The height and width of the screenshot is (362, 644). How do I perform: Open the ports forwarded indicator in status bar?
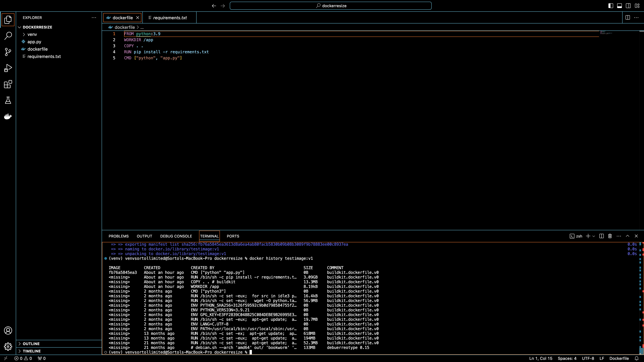tap(41, 358)
